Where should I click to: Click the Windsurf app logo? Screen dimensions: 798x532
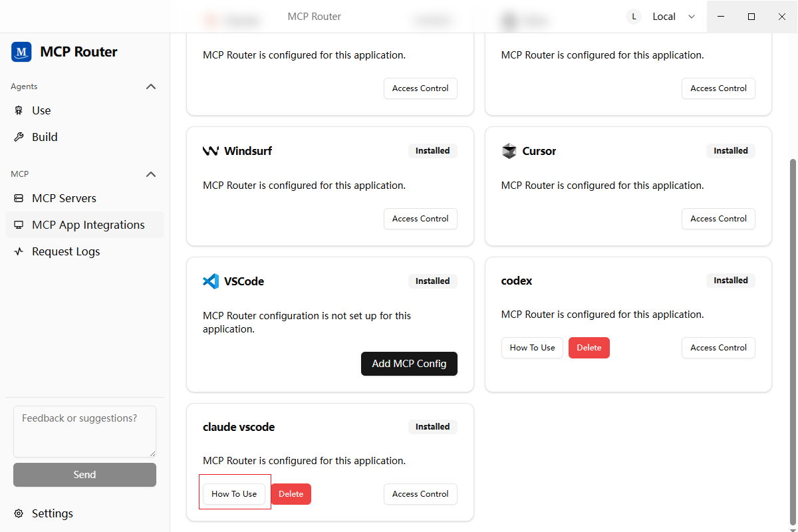click(x=210, y=151)
